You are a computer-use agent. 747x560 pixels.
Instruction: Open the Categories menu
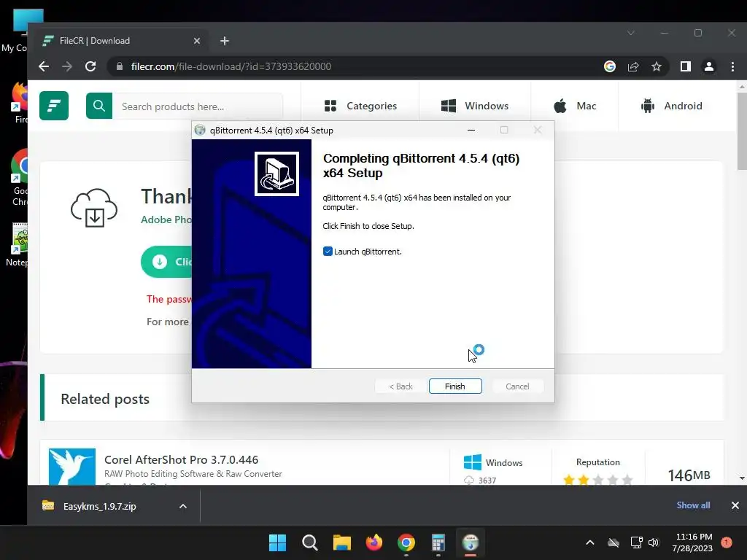360,106
